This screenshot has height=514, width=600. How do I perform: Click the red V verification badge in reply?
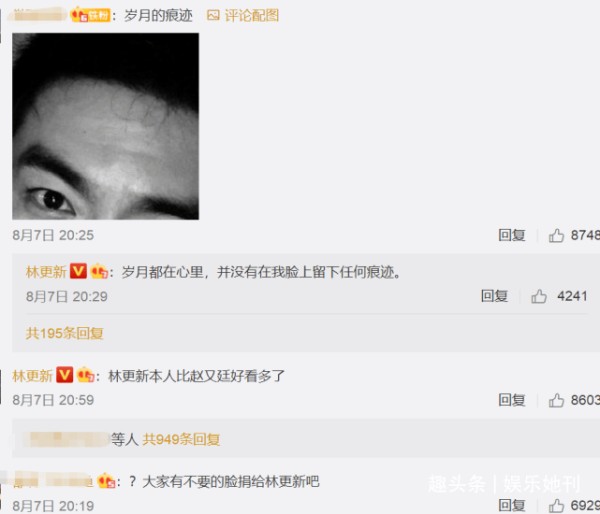(x=78, y=271)
